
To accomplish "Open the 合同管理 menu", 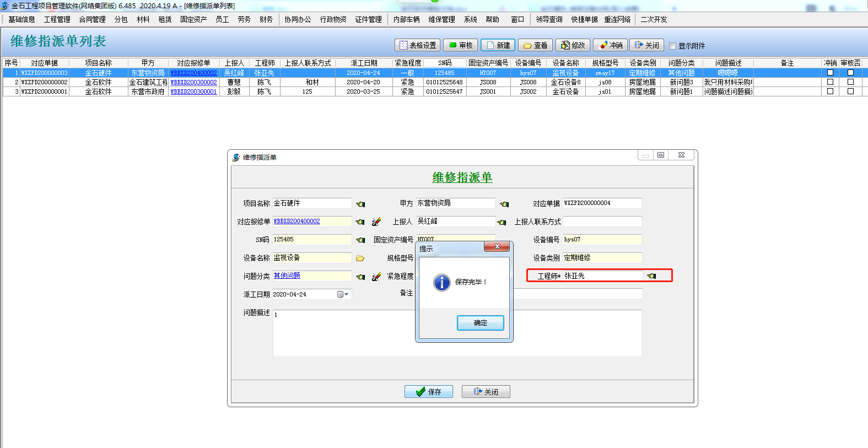I will point(92,19).
